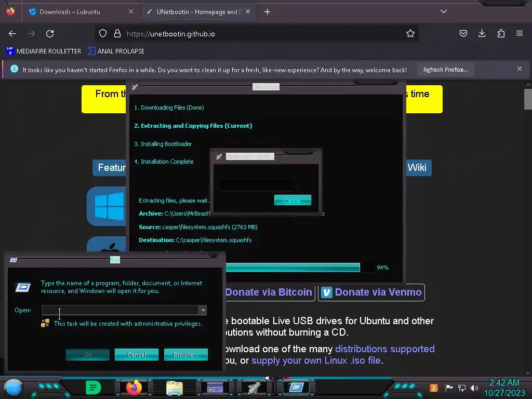Close the Downloads – Lubuntu tab

click(130, 11)
